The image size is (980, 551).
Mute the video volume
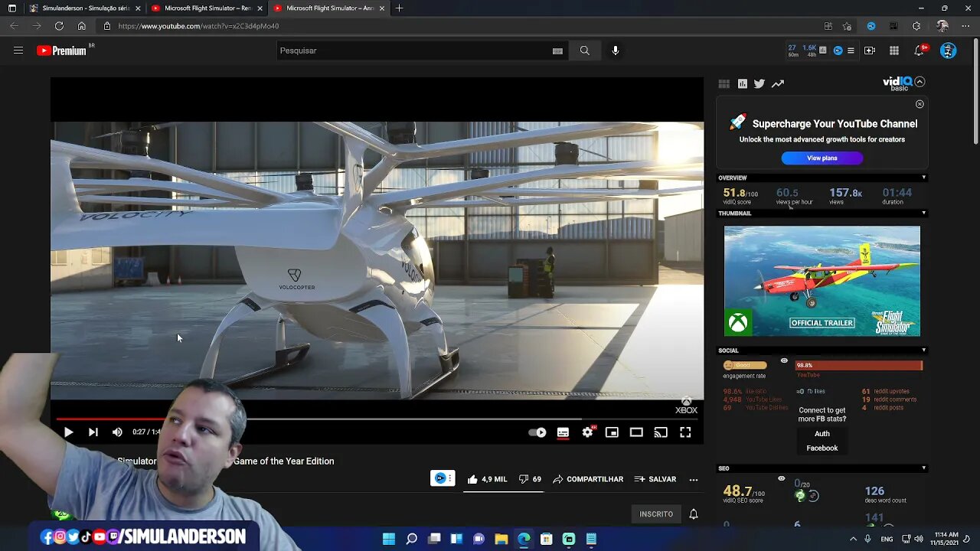pyautogui.click(x=117, y=432)
